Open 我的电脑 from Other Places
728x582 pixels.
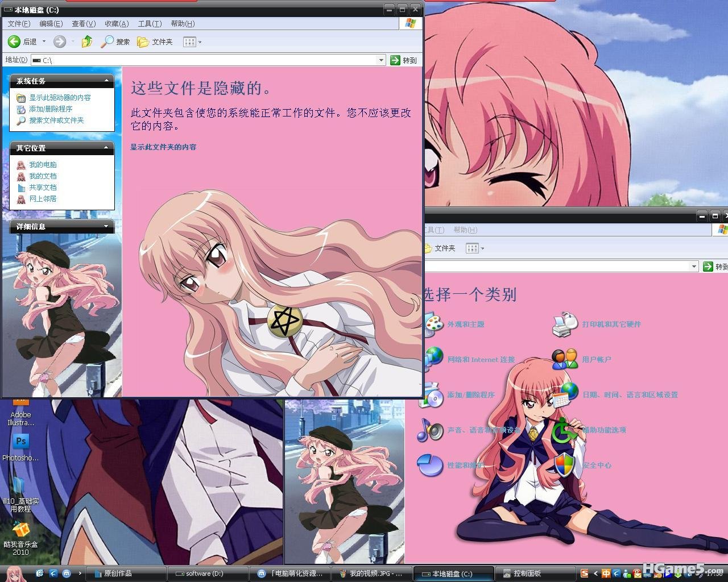[43, 165]
